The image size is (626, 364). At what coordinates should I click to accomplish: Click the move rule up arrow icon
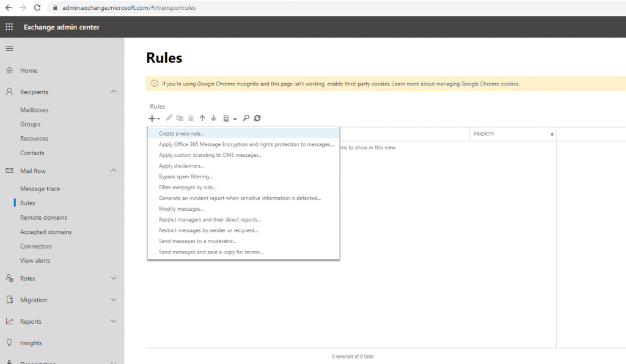pos(202,118)
